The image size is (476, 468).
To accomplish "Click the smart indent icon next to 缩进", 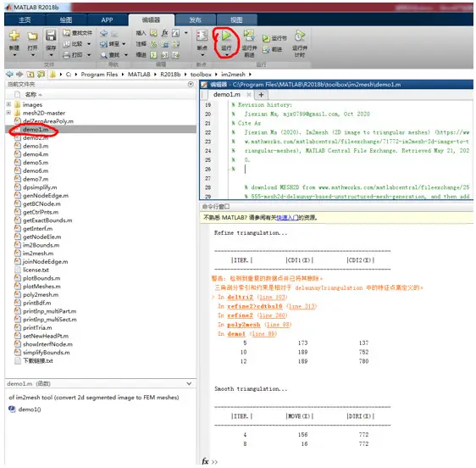I will 153,55.
